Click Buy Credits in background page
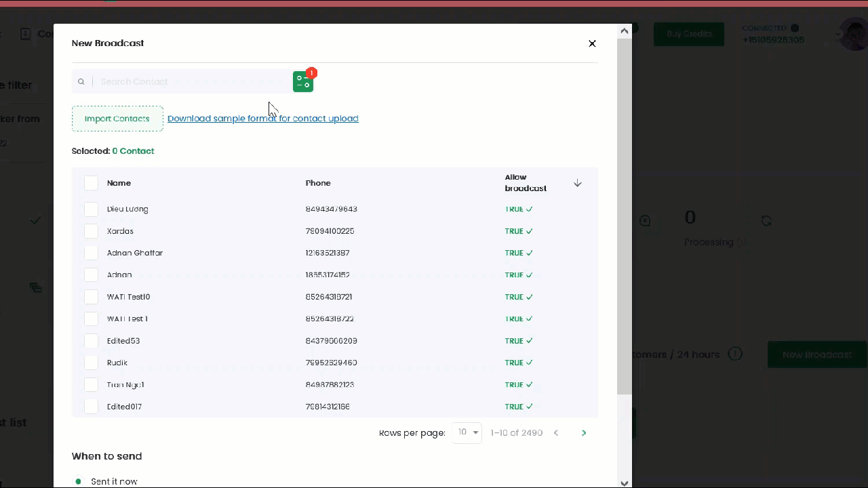The image size is (868, 488). point(689,34)
